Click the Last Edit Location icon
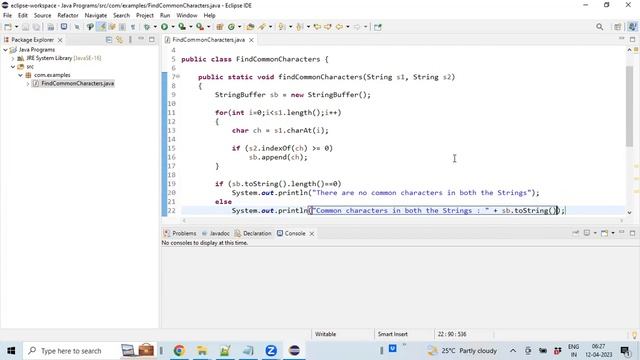This screenshot has height=360, width=640. click(x=317, y=27)
